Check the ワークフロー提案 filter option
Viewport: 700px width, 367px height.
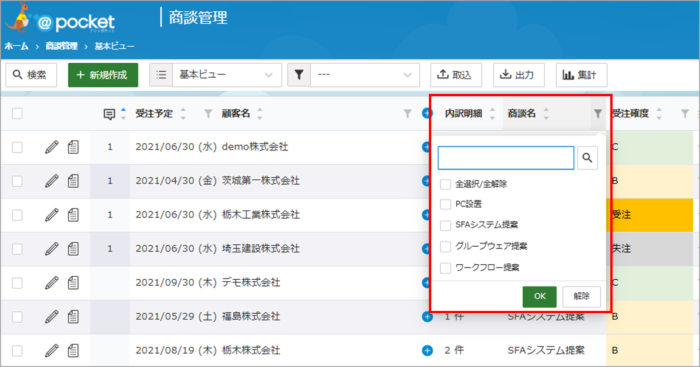point(446,268)
